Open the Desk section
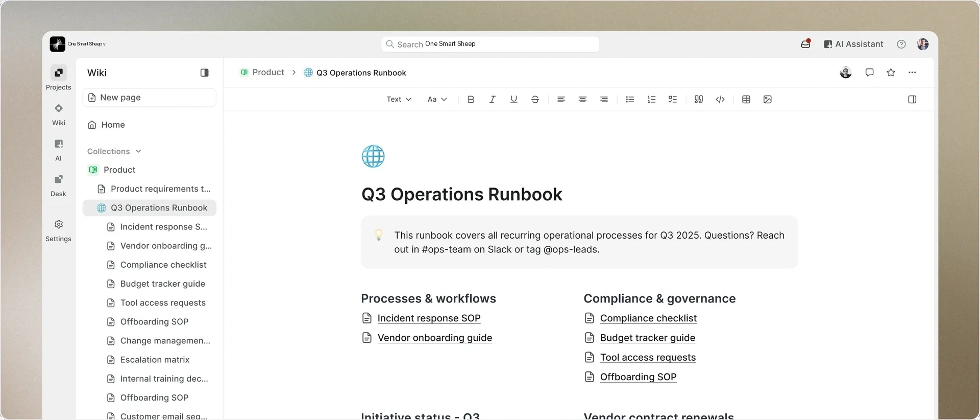 point(58,185)
